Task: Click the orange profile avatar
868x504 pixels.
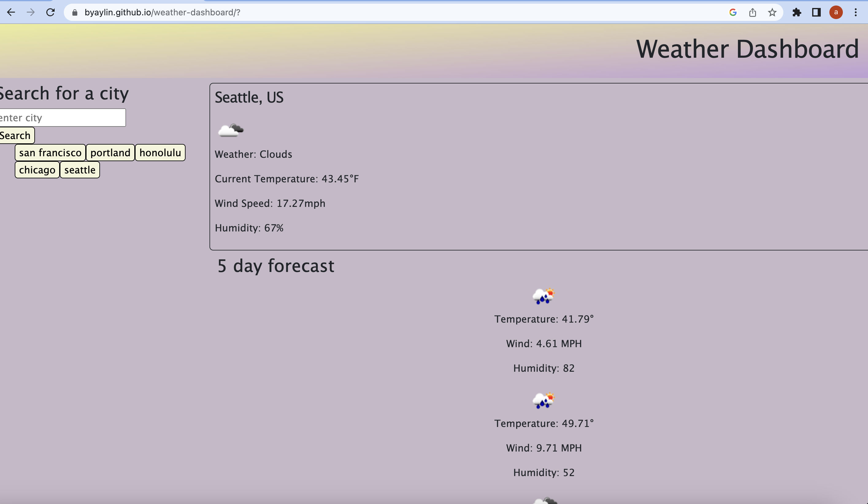Action: [835, 12]
